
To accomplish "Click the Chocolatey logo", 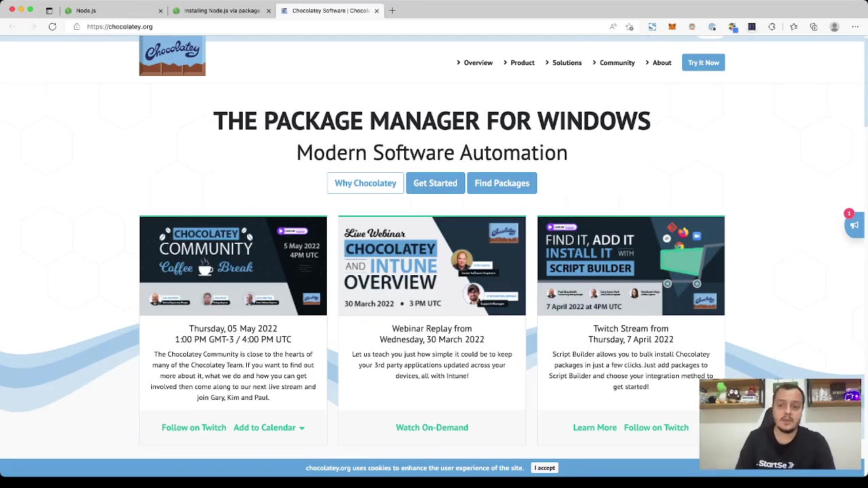I will [172, 56].
